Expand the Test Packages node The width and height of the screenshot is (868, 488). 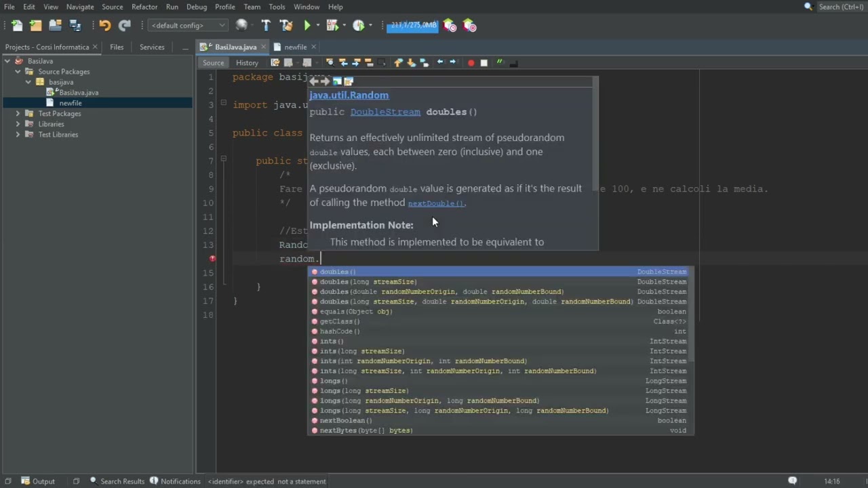point(18,113)
